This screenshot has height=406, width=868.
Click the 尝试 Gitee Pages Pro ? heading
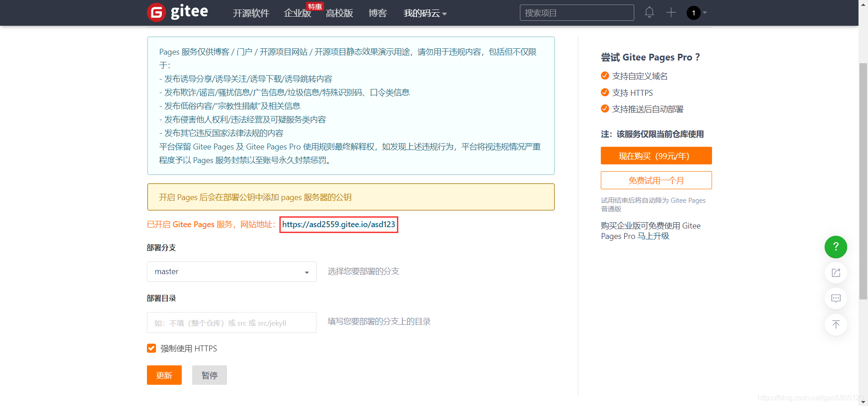point(650,57)
